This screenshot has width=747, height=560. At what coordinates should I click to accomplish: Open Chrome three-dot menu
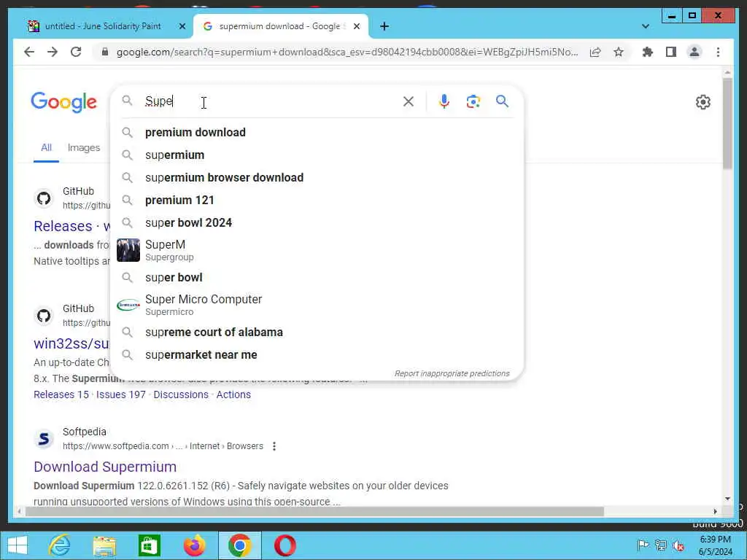(x=718, y=52)
